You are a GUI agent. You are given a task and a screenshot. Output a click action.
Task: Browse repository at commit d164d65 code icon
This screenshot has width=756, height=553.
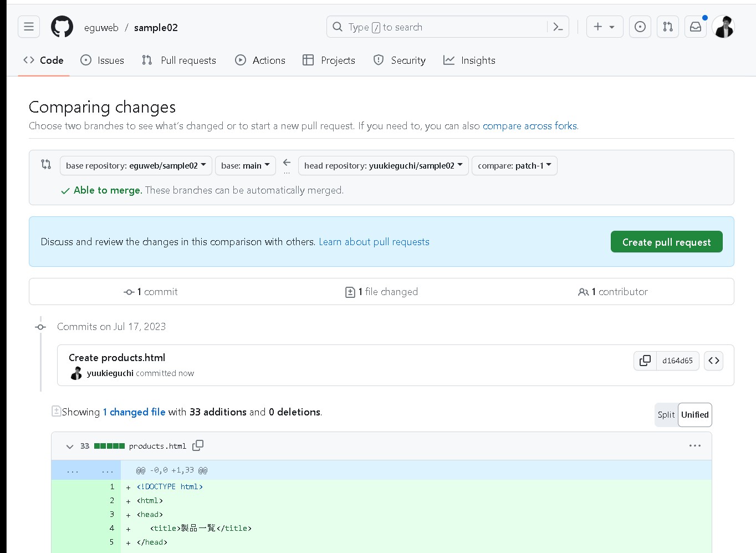(713, 361)
